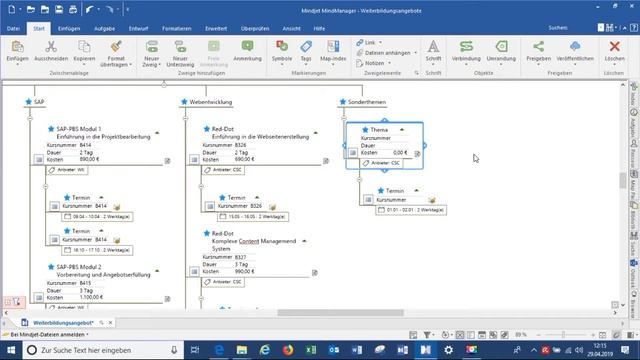
Task: Show the Map-Index pane
Action: (x=333, y=47)
